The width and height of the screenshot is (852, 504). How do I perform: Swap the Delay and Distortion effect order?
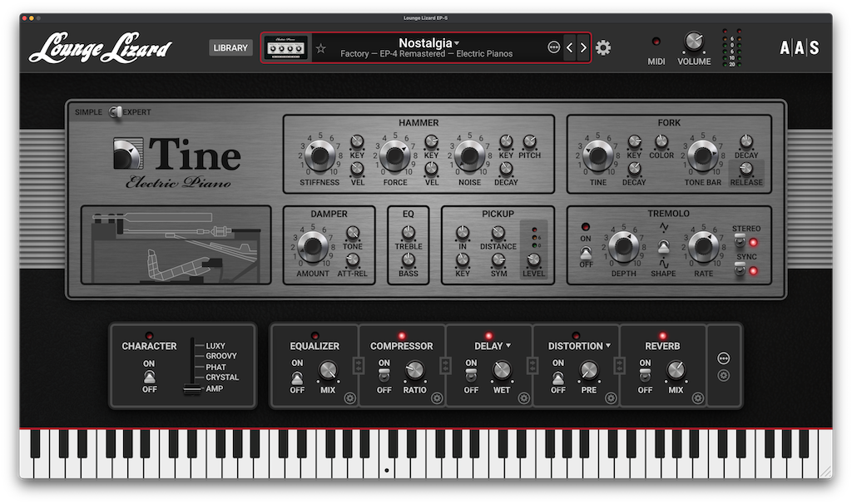click(x=532, y=365)
